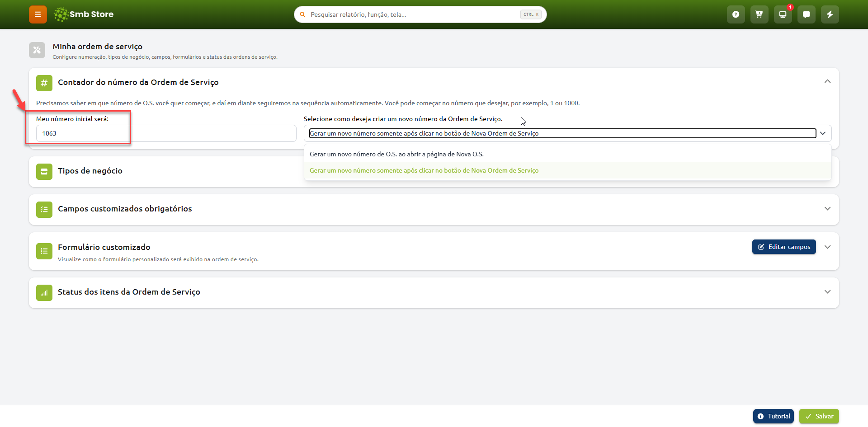Viewport: 868px width, 427px height.
Task: Click the search magnifier icon
Action: (303, 14)
